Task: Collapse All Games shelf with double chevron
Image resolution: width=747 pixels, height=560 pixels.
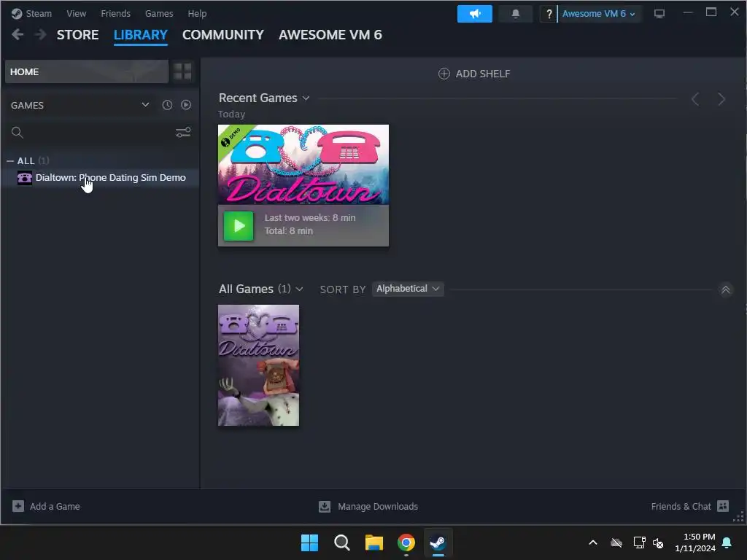Action: coord(726,289)
